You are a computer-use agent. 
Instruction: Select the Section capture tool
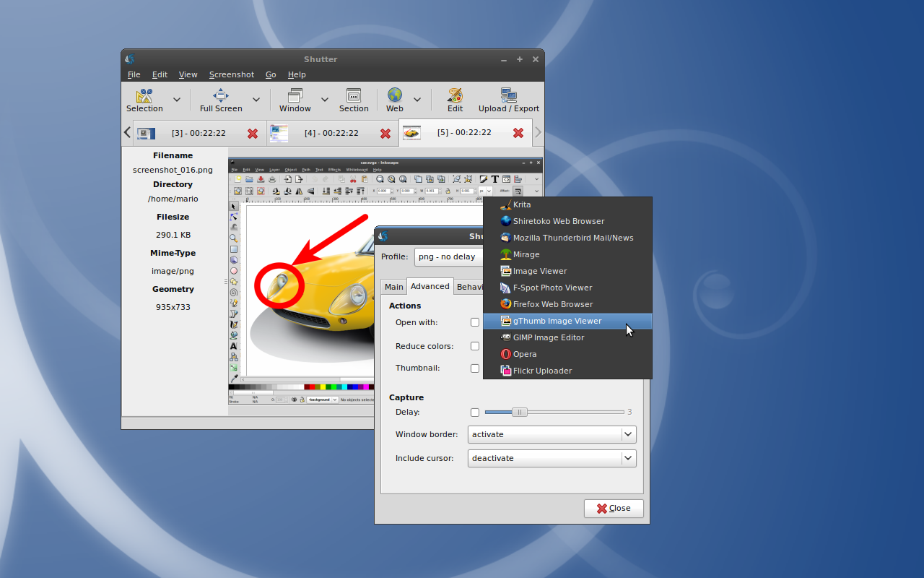click(354, 96)
